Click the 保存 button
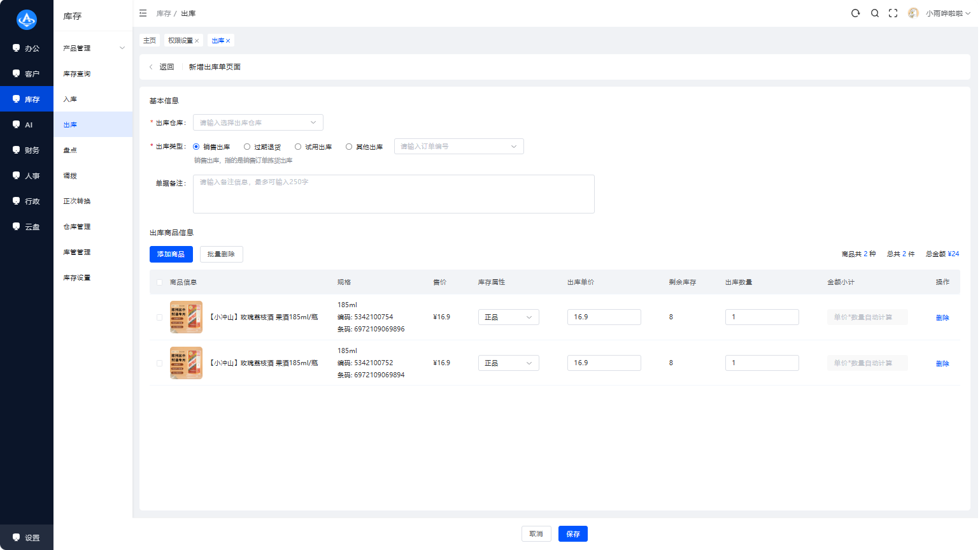Image resolution: width=980 pixels, height=550 pixels. coord(573,534)
